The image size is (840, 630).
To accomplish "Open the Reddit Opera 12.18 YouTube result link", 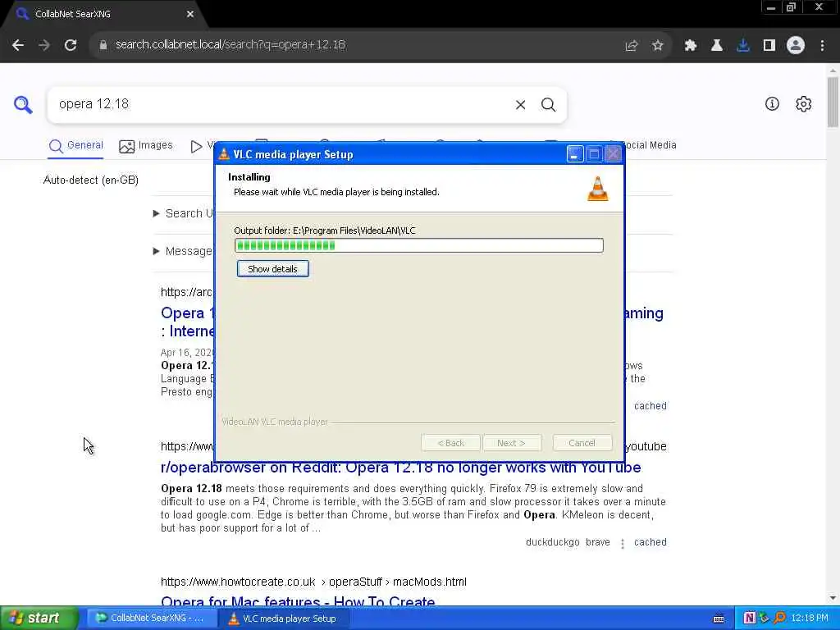I will coord(400,467).
